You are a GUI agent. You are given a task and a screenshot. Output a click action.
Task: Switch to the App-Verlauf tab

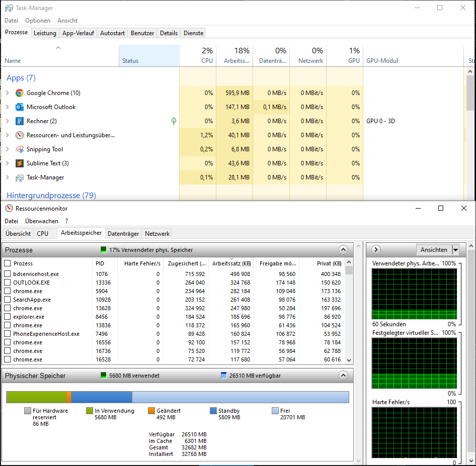(x=78, y=33)
